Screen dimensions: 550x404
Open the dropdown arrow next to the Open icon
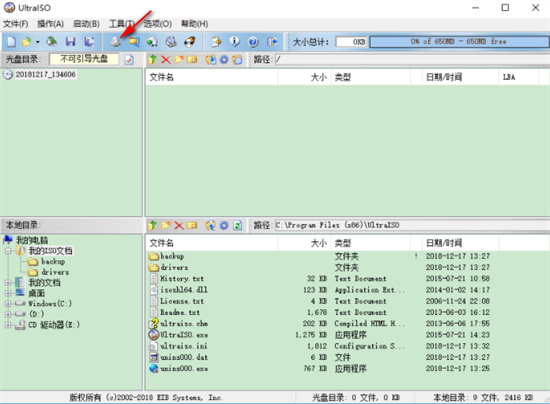click(x=38, y=42)
